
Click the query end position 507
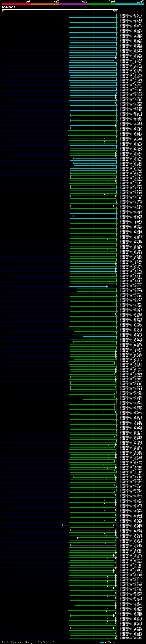click(x=115, y=11)
